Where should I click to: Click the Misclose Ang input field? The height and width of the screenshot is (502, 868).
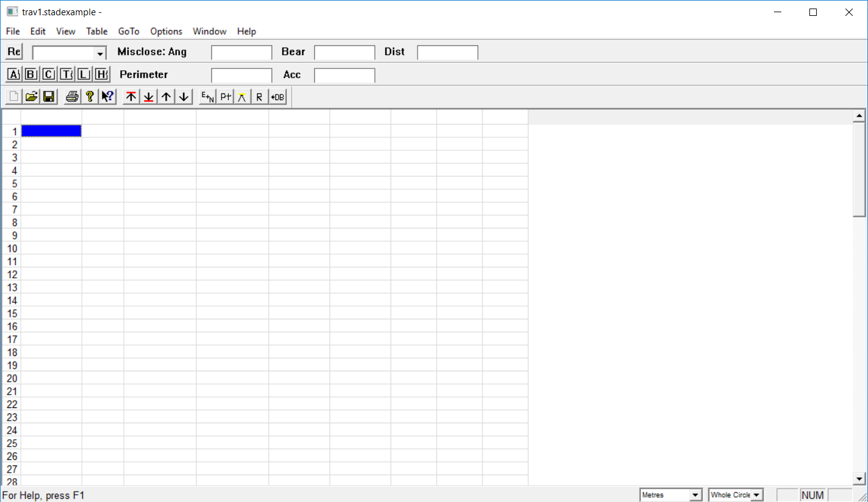pos(241,53)
